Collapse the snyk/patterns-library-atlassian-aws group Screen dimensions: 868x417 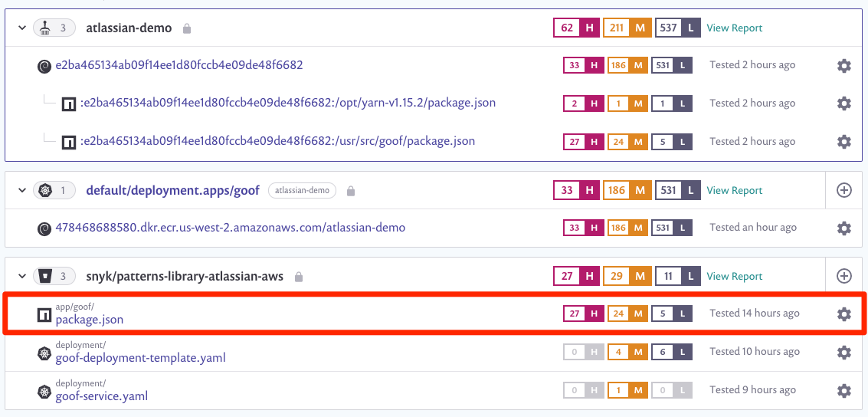(x=22, y=276)
